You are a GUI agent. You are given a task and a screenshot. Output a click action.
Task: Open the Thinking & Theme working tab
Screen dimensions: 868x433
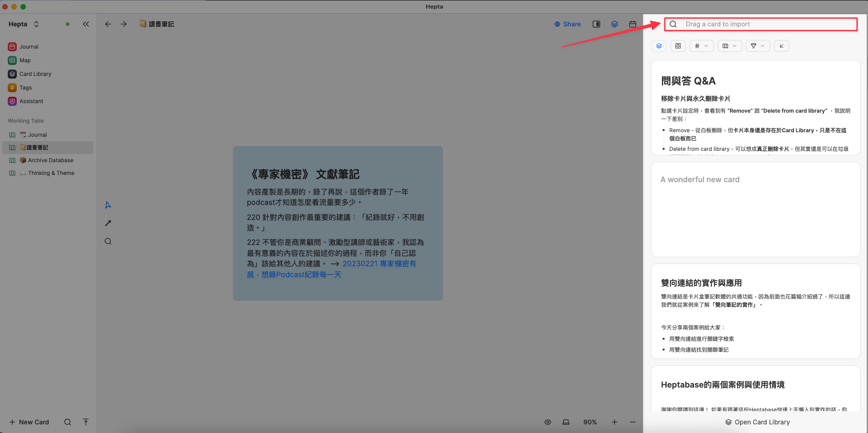click(x=51, y=173)
